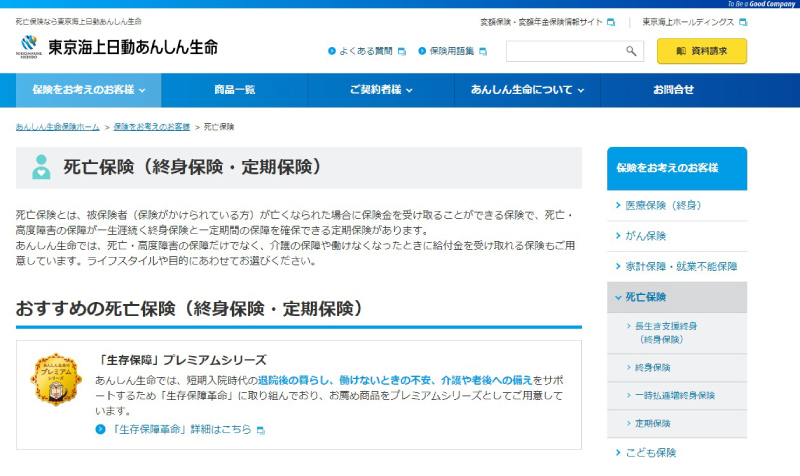Go to あんしん生命保険ホーム breadcrumb
Screen dimensions: 800x476
pos(58,127)
